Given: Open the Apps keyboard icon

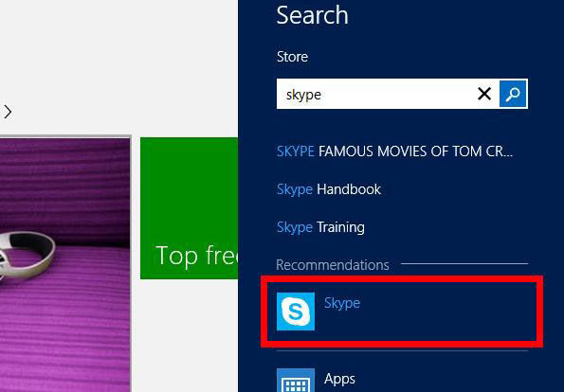Looking at the screenshot, I should tap(296, 380).
